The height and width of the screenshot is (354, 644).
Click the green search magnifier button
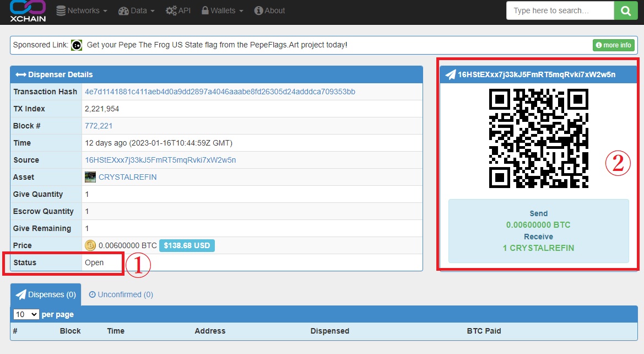pos(625,10)
